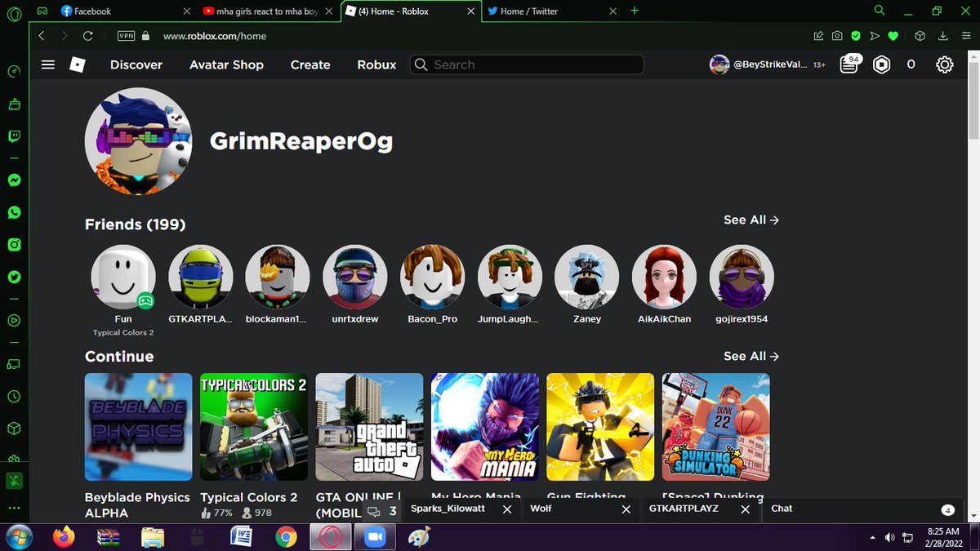Open friend GTKARTPLA avatar
The image size is (980, 551).
(201, 278)
